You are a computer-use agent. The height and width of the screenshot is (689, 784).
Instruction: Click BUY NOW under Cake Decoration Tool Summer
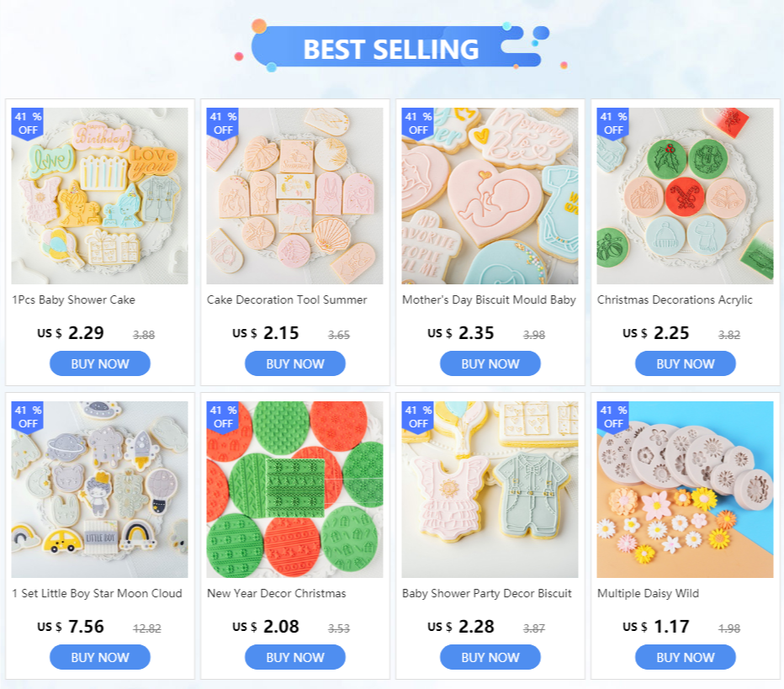tap(295, 363)
